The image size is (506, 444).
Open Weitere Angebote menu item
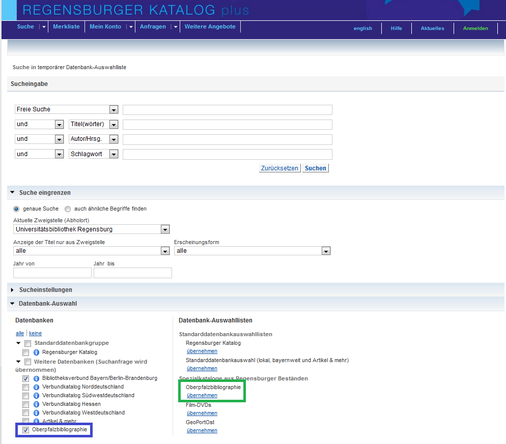[210, 27]
